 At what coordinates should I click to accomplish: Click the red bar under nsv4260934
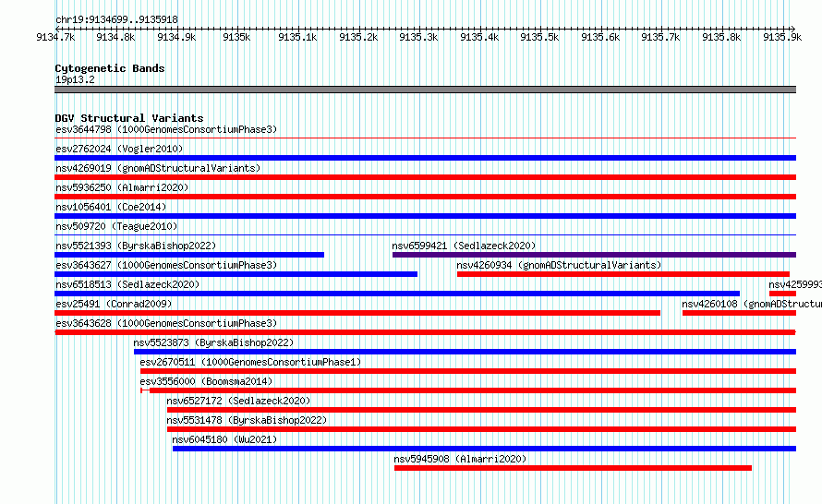coord(623,274)
